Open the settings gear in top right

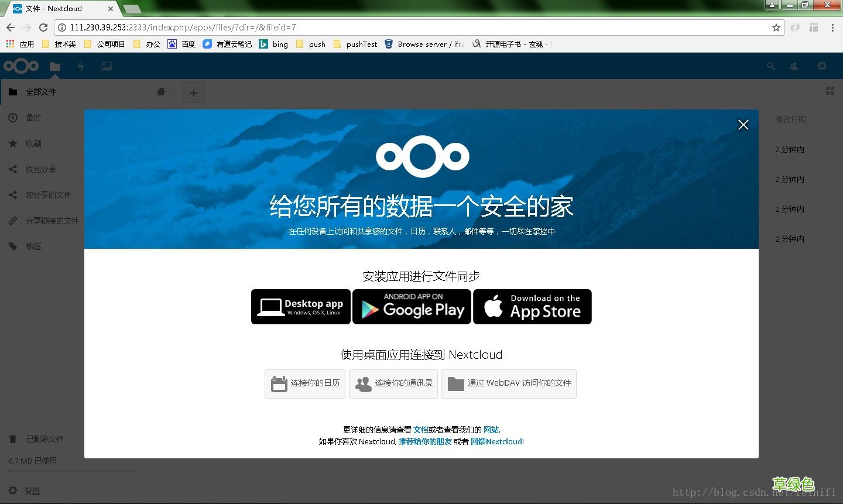822,66
